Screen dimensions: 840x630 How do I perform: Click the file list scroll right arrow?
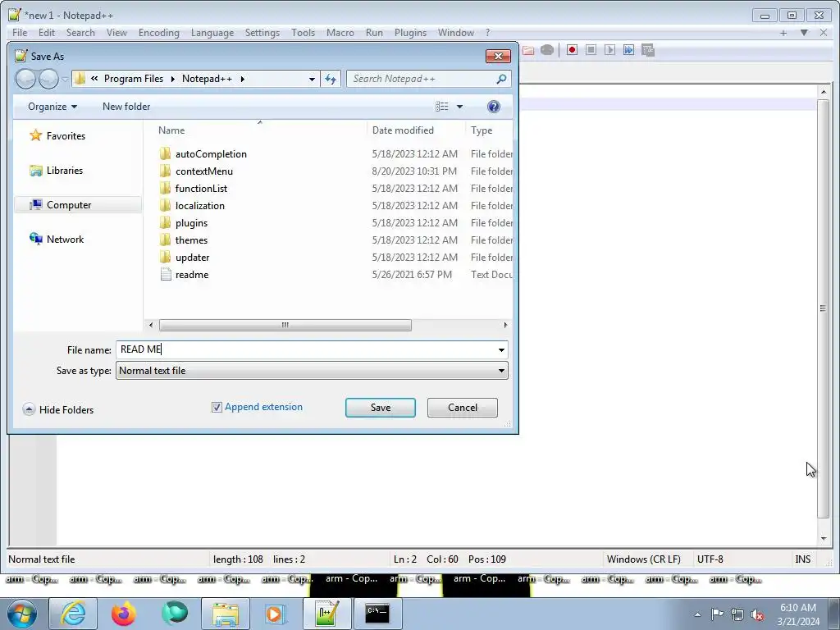(x=505, y=325)
